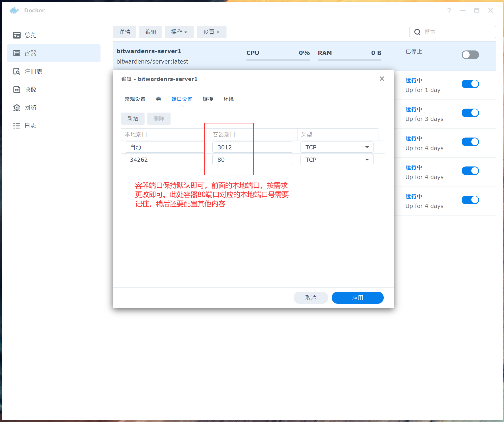Maximize the Docker window
Image resolution: width=504 pixels, height=422 pixels.
(477, 10)
